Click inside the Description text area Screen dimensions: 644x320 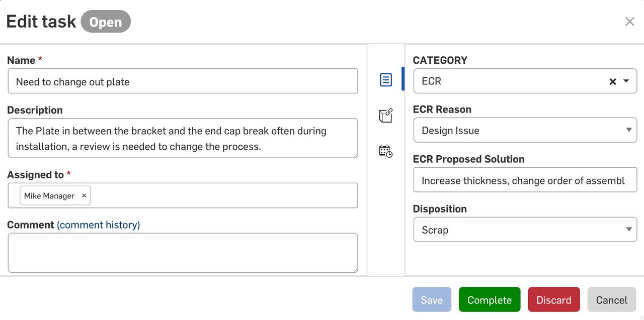[x=183, y=138]
